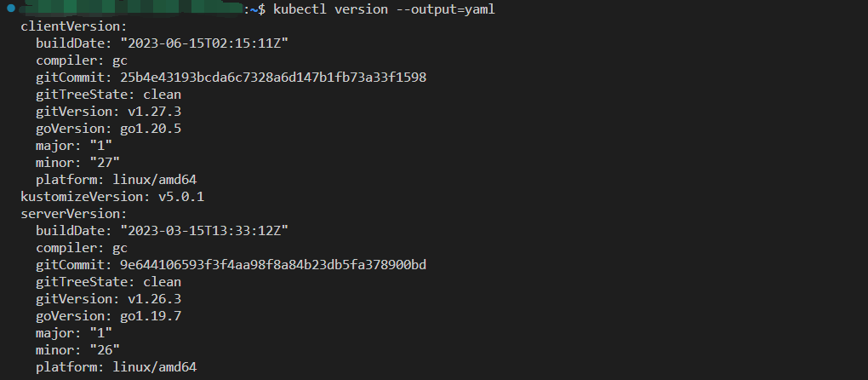Select the serverVersion heading line

coord(74,214)
